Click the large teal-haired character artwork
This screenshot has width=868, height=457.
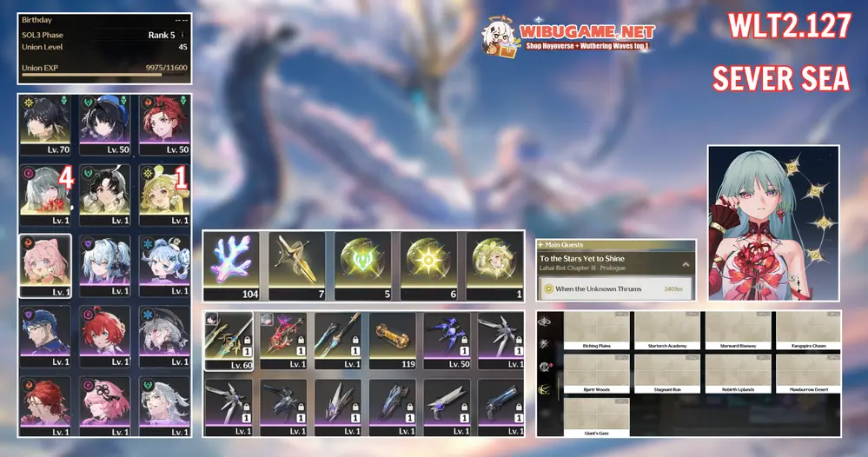(x=772, y=222)
